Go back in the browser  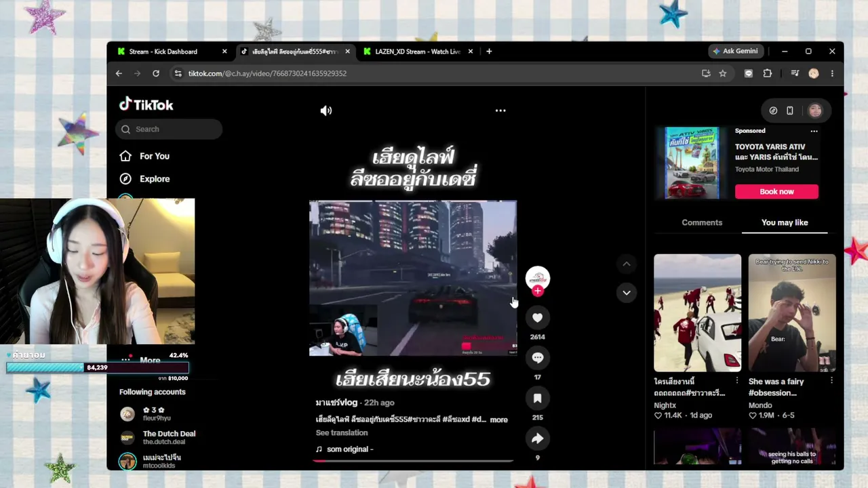click(119, 73)
